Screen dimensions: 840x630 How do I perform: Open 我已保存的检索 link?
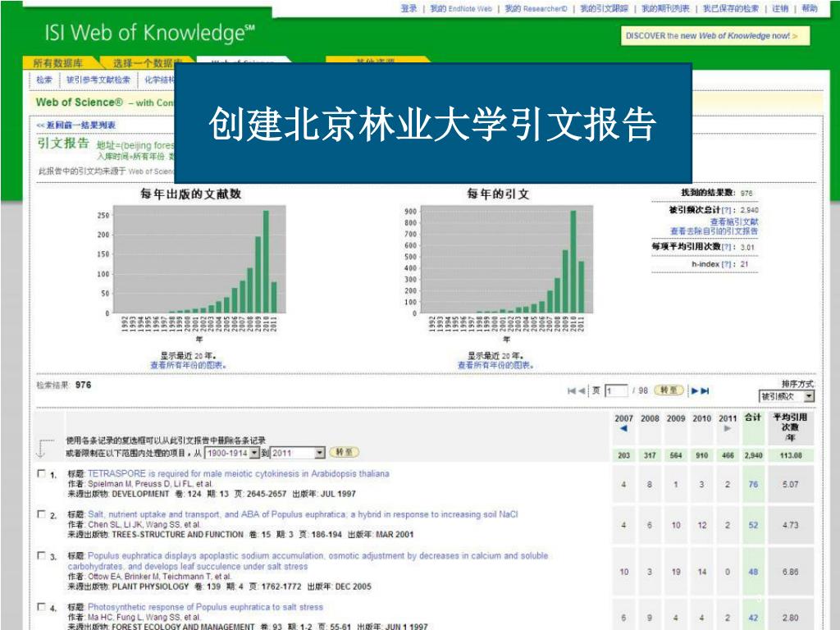click(731, 8)
